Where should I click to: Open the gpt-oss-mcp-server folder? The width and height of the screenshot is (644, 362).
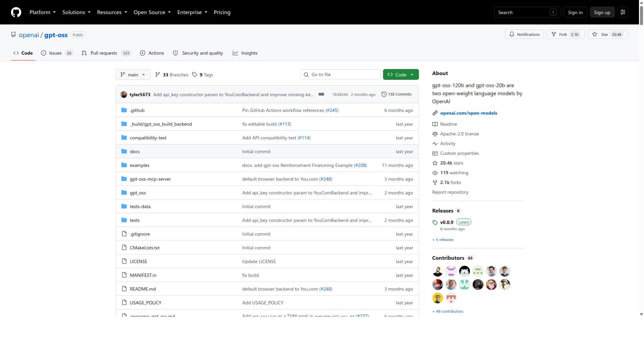pos(150,179)
